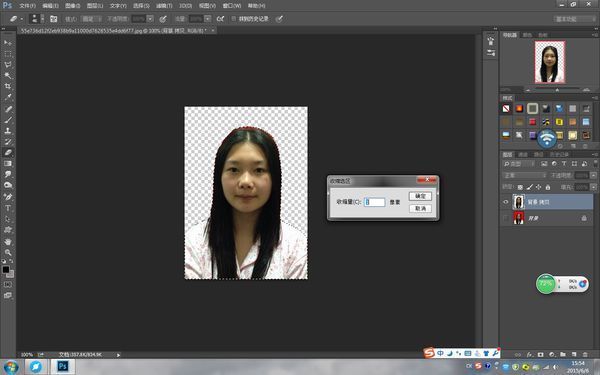Viewport: 600px width, 375px height.
Task: Select the Crop tool
Action: pyautogui.click(x=8, y=86)
